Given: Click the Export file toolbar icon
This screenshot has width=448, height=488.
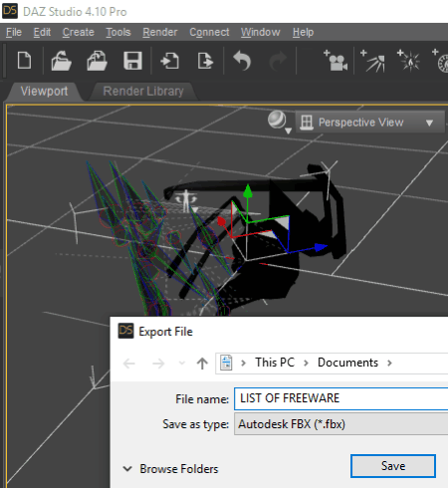Looking at the screenshot, I should pyautogui.click(x=205, y=61).
